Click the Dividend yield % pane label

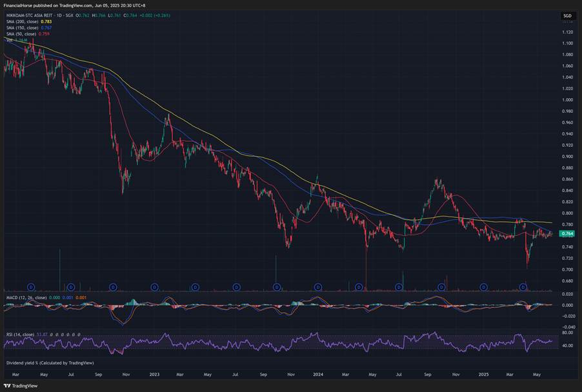coord(50,363)
